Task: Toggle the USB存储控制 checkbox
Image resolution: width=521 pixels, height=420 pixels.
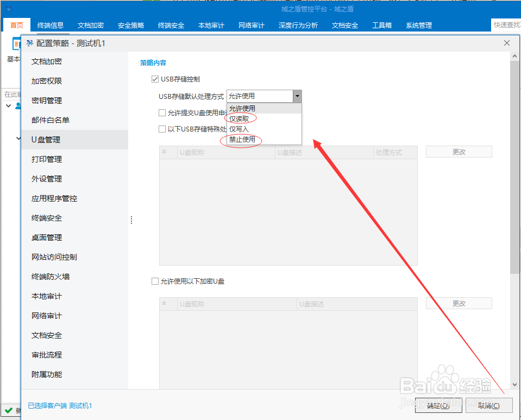Action: coord(155,79)
